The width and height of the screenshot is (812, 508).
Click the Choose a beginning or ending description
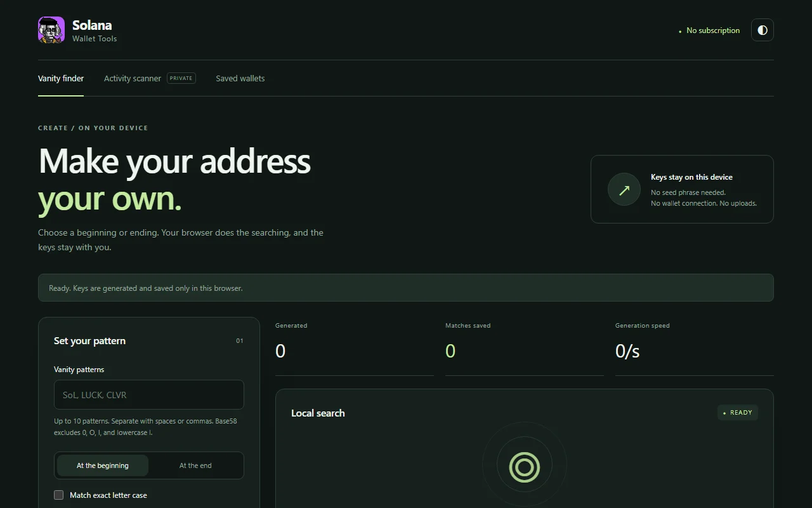(181, 240)
